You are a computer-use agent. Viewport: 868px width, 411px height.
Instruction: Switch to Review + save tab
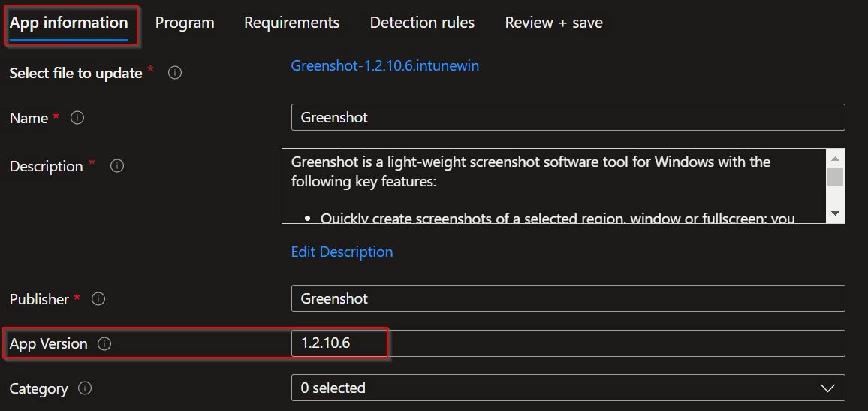[x=553, y=23]
